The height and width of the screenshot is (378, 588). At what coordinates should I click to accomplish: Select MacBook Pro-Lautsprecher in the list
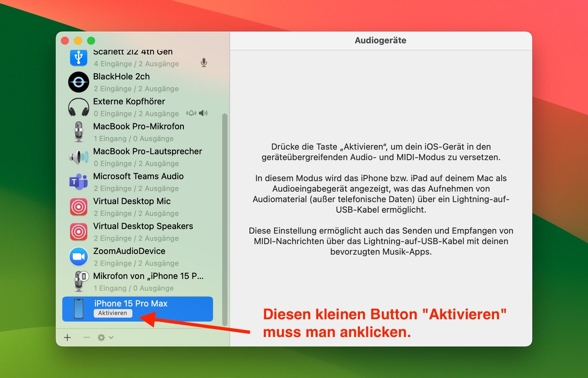click(138, 157)
